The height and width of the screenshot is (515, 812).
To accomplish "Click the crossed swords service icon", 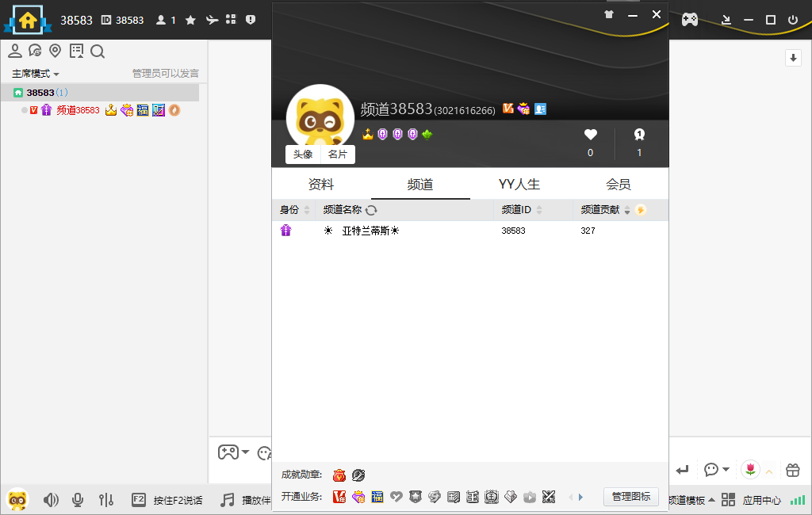I will click(x=549, y=497).
